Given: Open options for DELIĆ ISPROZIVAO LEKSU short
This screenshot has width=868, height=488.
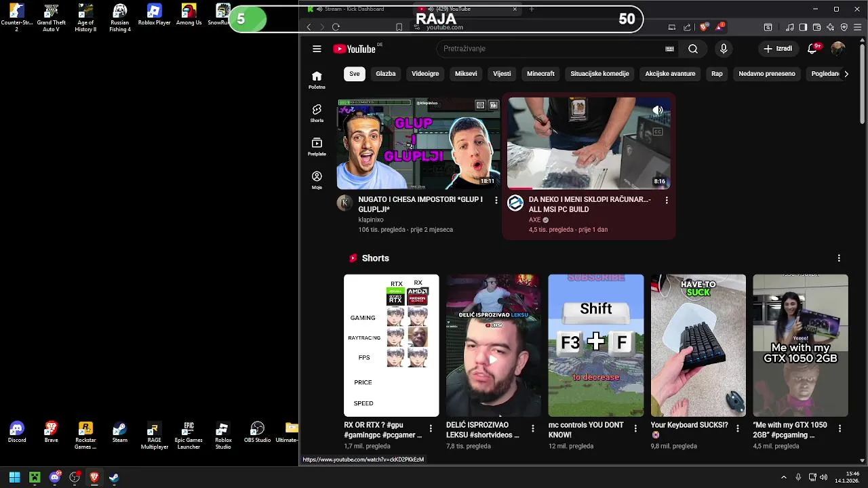Looking at the screenshot, I should 533,429.
